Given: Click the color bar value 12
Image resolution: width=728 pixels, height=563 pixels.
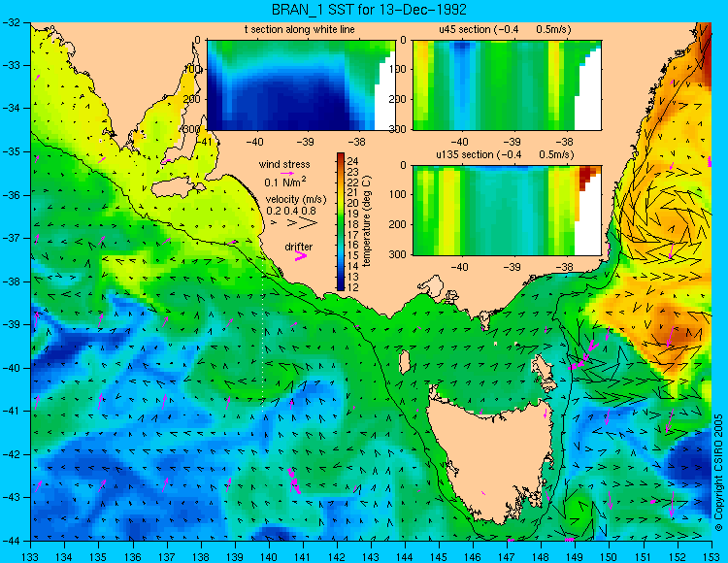Looking at the screenshot, I should coord(352,287).
